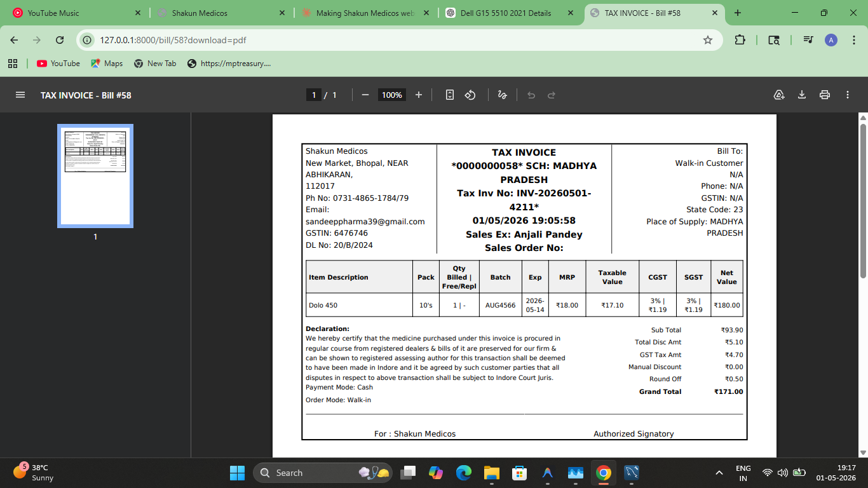Click the 'Payment Mode: Cash' line
This screenshot has width=868, height=488.
[x=339, y=387]
